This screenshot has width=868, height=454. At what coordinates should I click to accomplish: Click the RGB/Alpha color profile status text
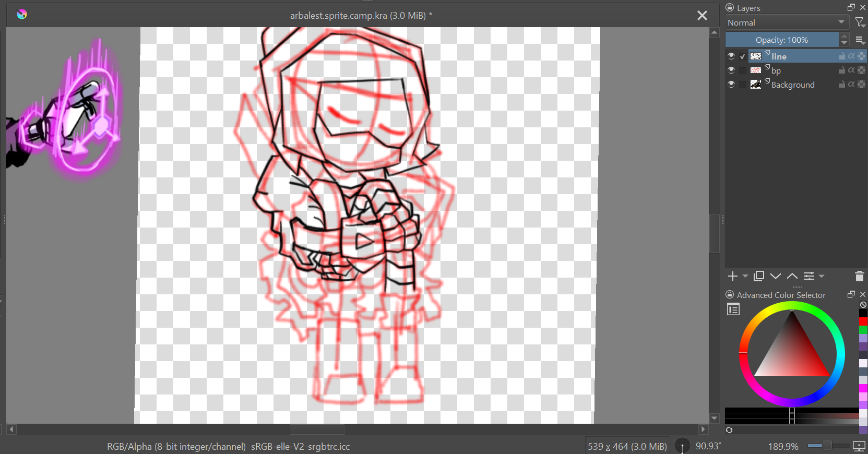(229, 447)
